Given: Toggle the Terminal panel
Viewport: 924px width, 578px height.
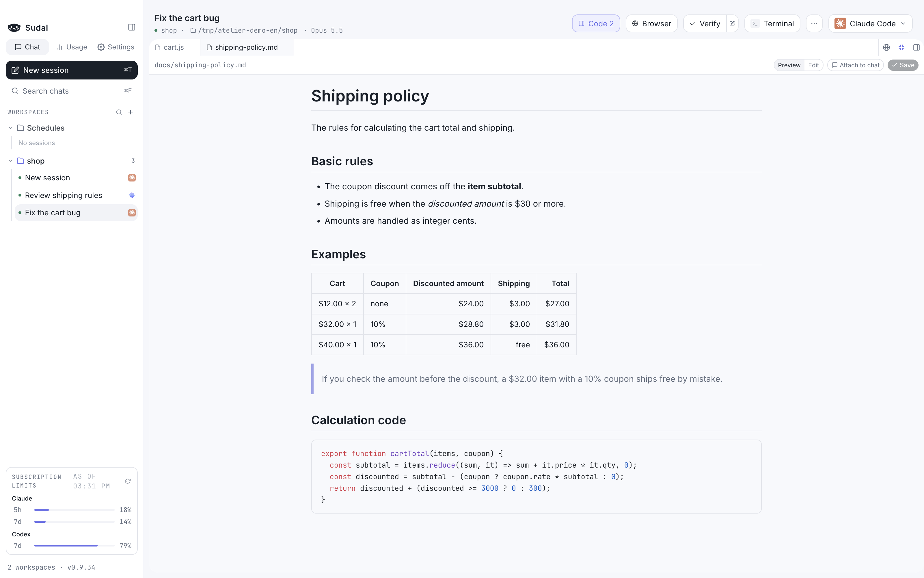Looking at the screenshot, I should (x=772, y=24).
